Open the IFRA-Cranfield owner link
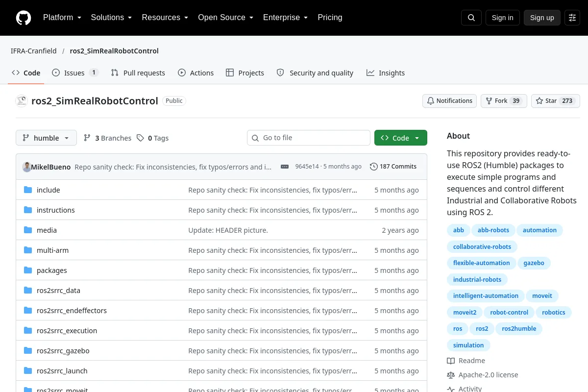 click(x=34, y=51)
